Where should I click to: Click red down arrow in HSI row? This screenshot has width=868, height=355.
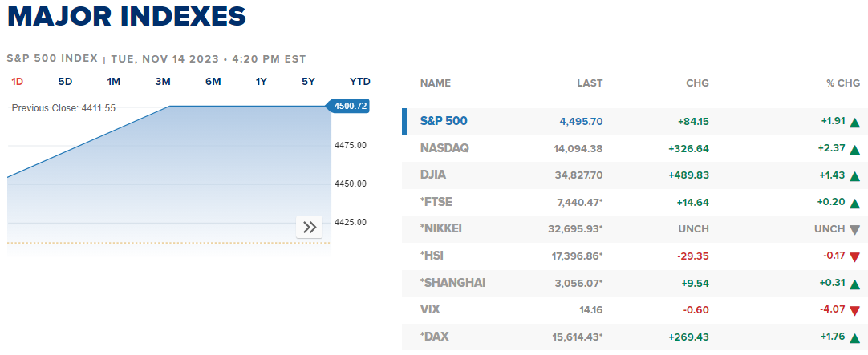coord(854,256)
